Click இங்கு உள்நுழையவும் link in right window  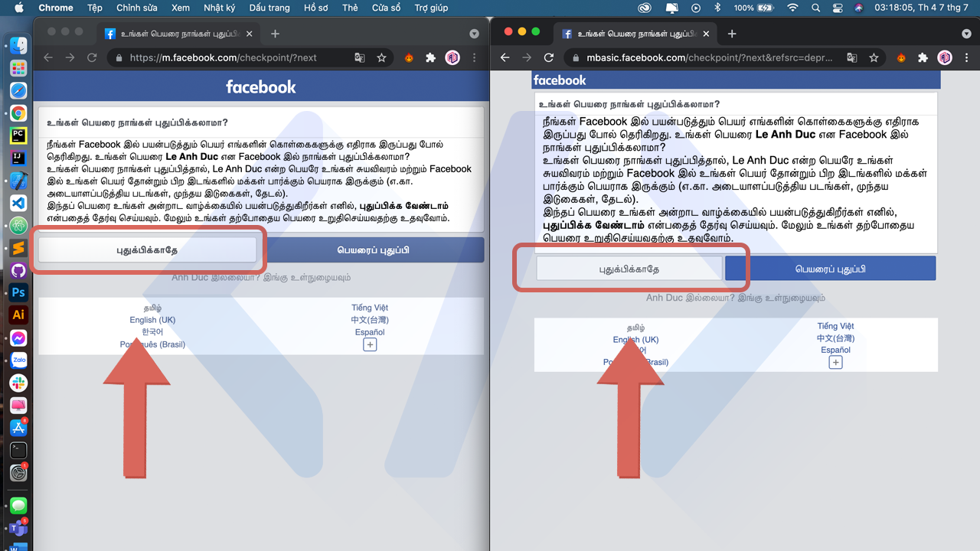tap(781, 298)
